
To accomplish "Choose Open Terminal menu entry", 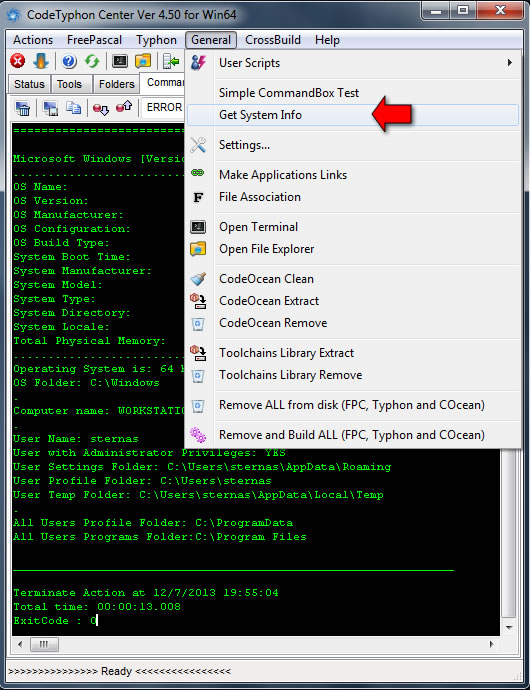I will click(353, 227).
